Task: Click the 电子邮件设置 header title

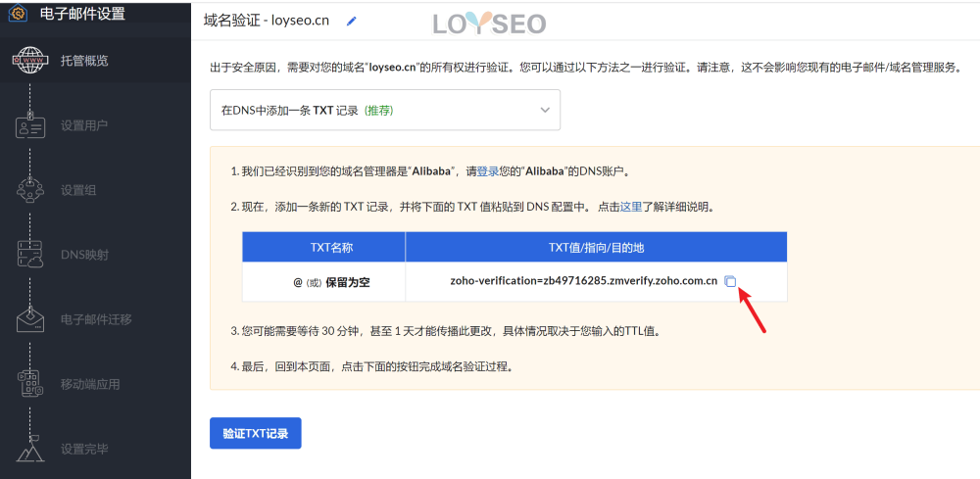Action: (x=82, y=13)
